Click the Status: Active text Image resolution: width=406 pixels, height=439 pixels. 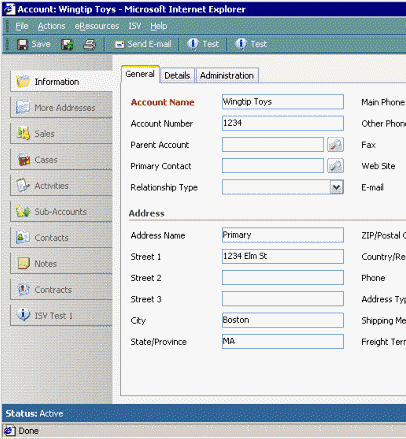[34, 414]
